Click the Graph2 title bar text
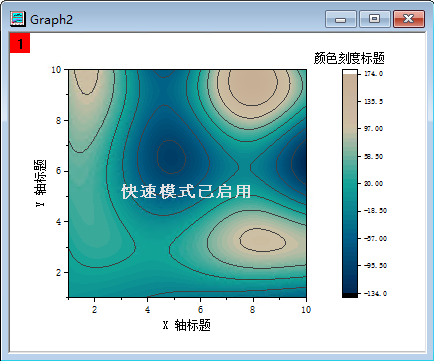 (51, 19)
